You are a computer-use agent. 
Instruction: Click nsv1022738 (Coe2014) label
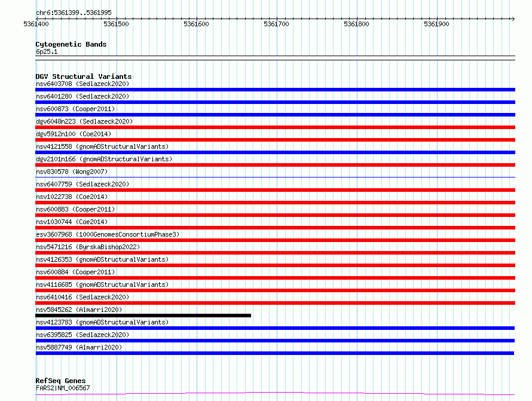tap(72, 197)
